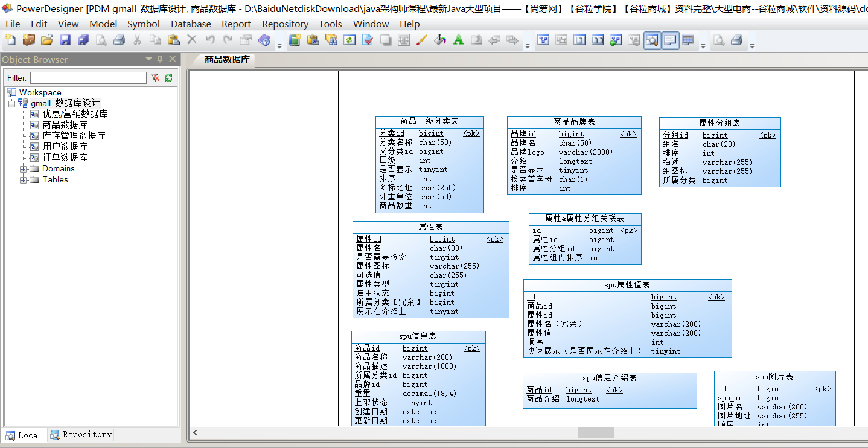This screenshot has height=448, width=868.
Task: Open toolbar options after the Help icon
Action: [x=279, y=45]
